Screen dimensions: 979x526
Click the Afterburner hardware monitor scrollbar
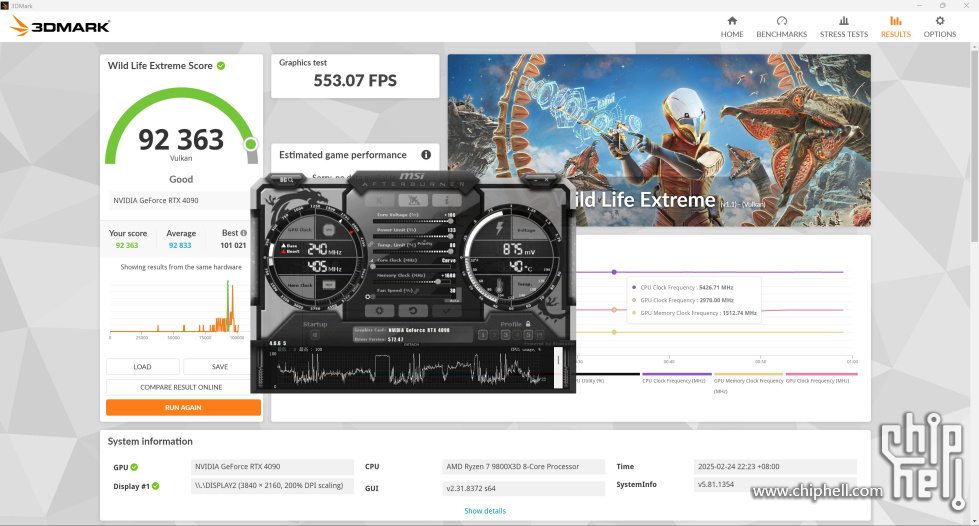tap(558, 367)
